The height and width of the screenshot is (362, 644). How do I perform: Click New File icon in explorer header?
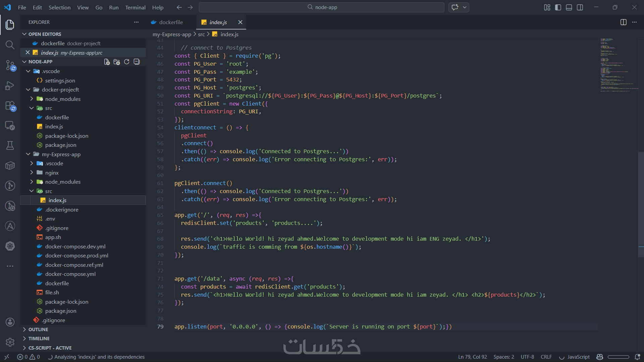coord(107,62)
